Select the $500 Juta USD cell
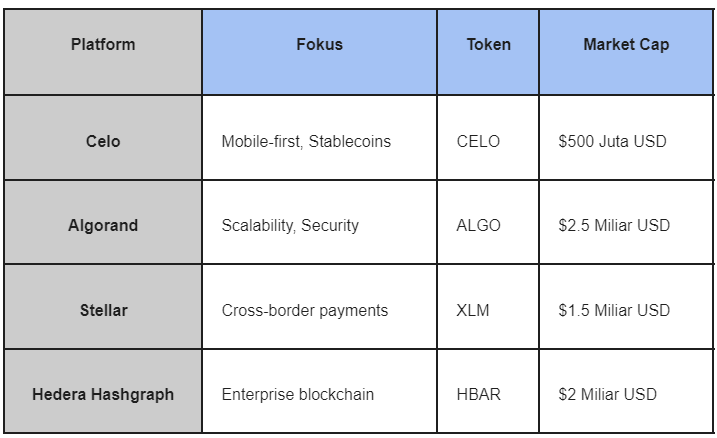Viewport: 717px width, 438px height. (626, 138)
